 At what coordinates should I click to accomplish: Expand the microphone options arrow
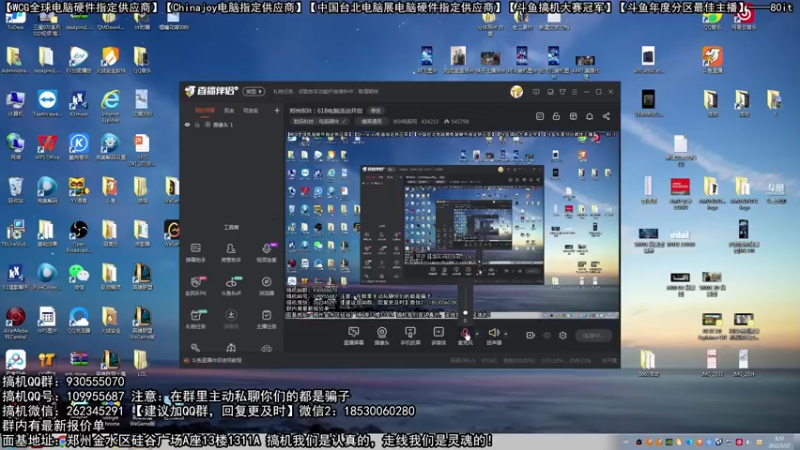[x=477, y=334]
